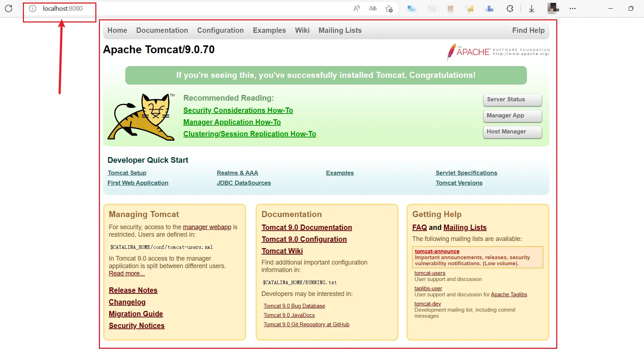Open Clustering/Session Replication How-To link

tap(250, 134)
